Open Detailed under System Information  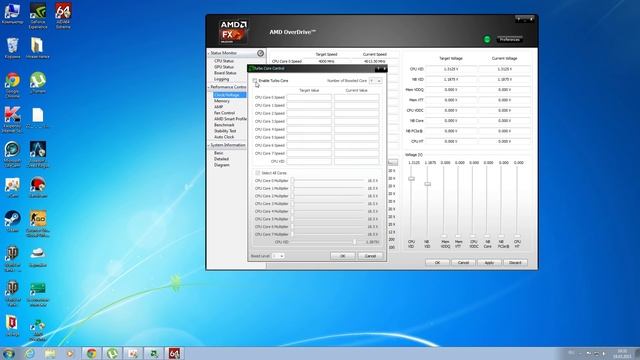[x=222, y=159]
